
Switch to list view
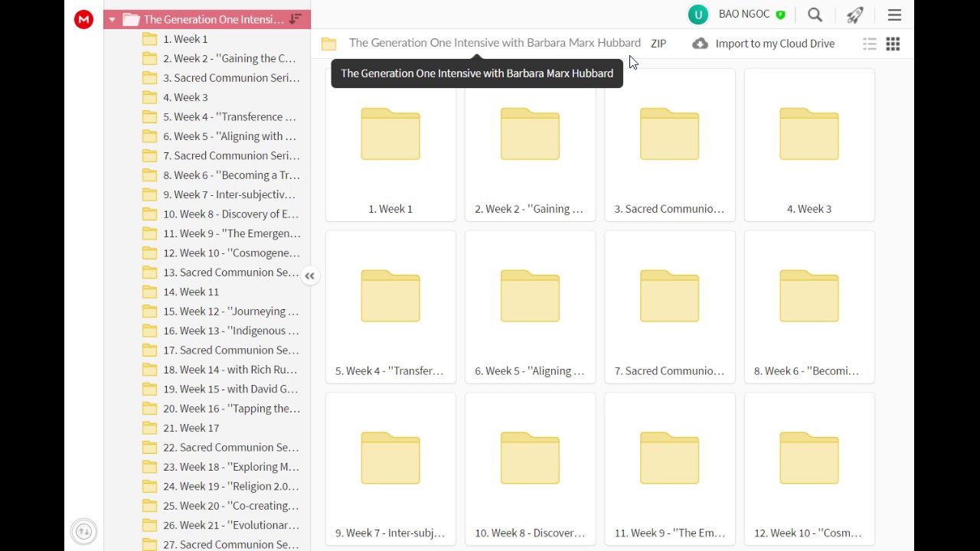869,44
